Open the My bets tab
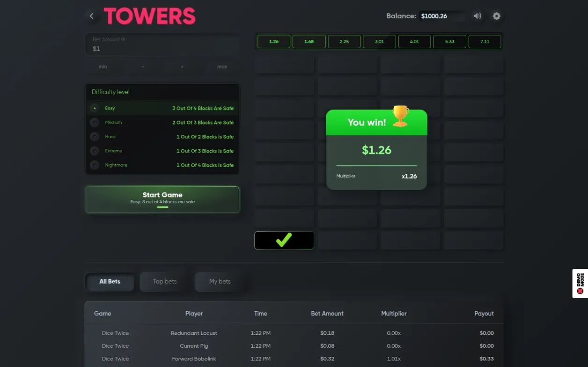 [220, 281]
